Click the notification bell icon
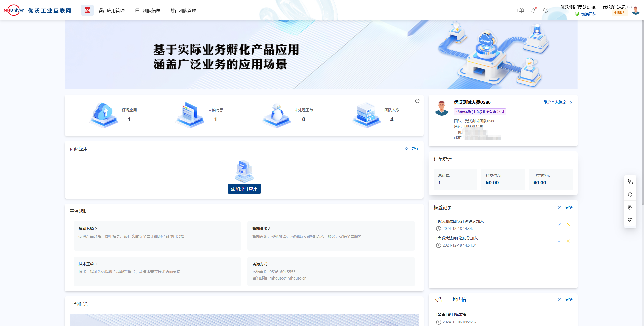644x326 pixels. click(x=533, y=10)
